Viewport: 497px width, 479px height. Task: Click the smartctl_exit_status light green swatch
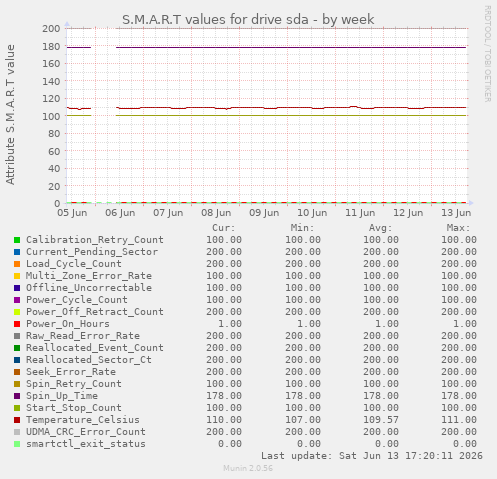(x=17, y=444)
